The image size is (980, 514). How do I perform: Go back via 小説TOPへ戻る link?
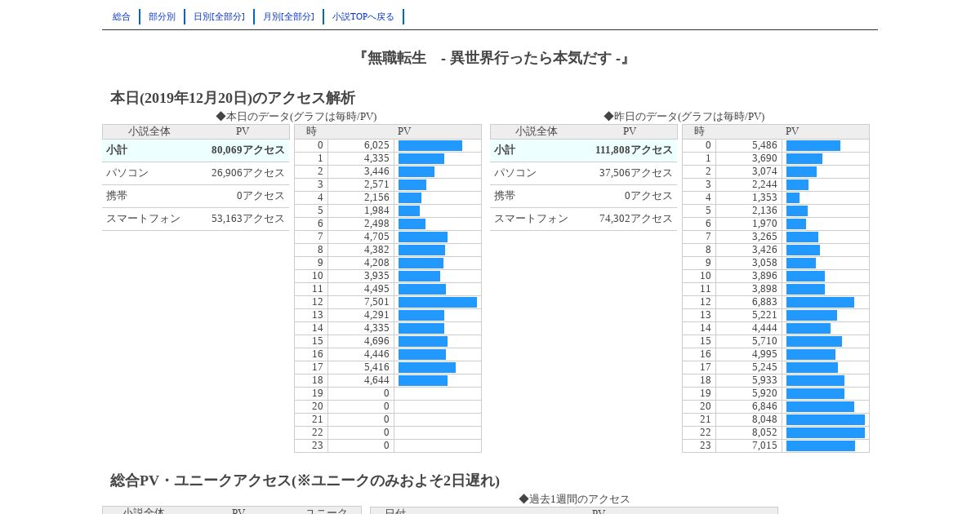point(363,16)
